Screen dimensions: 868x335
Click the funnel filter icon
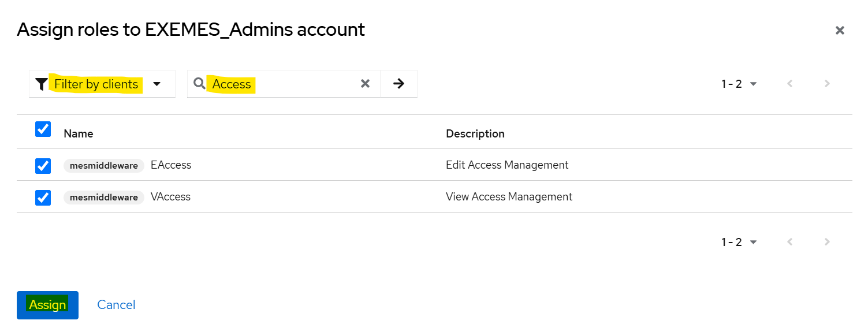coord(41,84)
